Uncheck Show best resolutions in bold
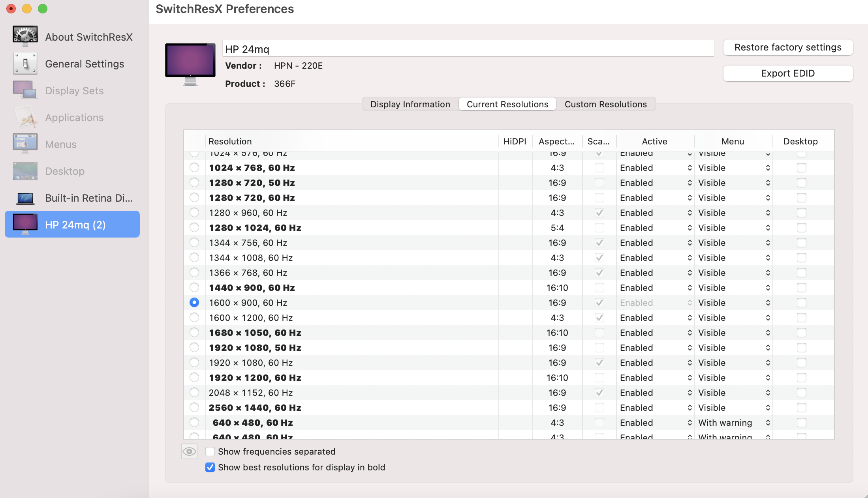 (210, 467)
